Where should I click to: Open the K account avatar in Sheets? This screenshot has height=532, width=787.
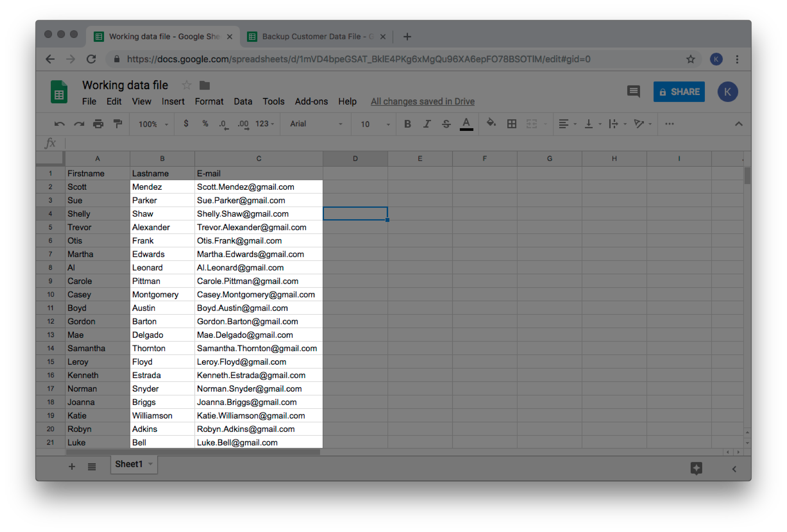[x=727, y=92]
